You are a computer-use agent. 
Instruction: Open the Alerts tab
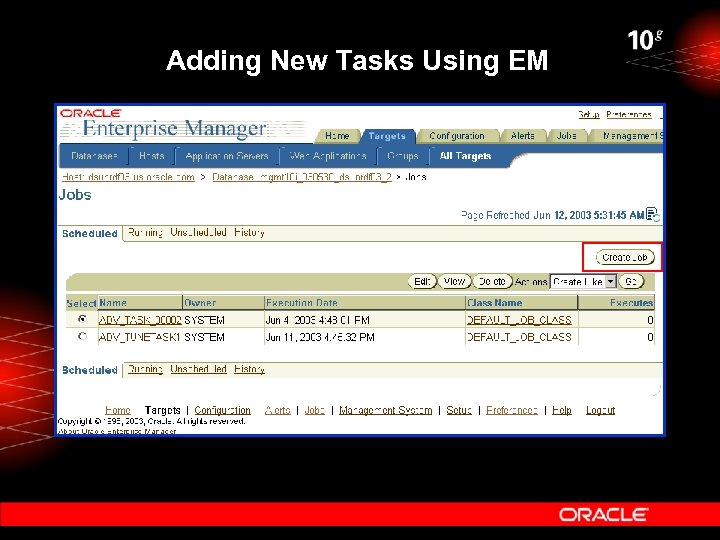pyautogui.click(x=523, y=136)
